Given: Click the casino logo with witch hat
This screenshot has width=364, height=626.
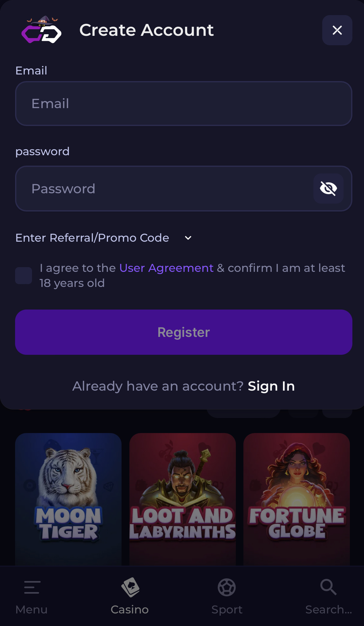Looking at the screenshot, I should [x=41, y=30].
